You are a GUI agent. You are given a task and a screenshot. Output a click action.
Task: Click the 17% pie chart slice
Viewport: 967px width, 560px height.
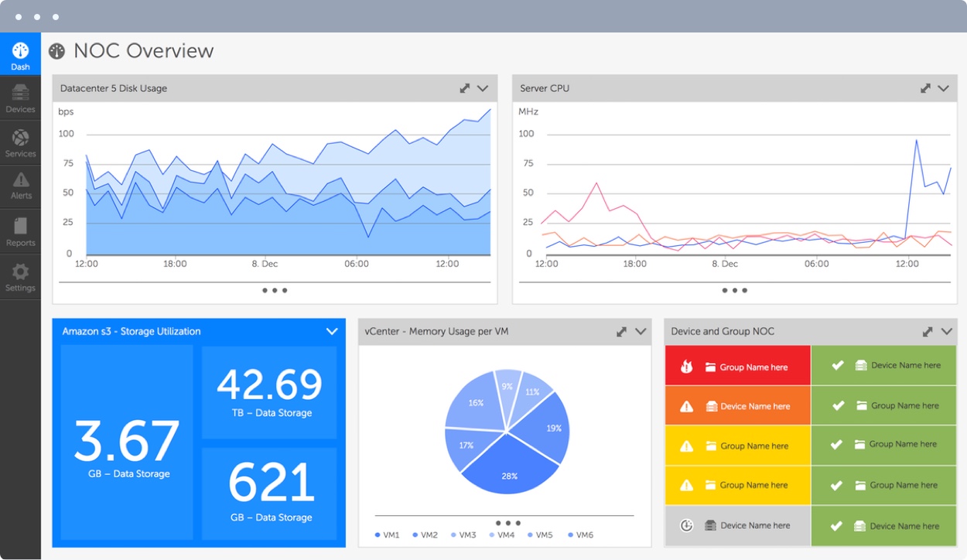(470, 445)
